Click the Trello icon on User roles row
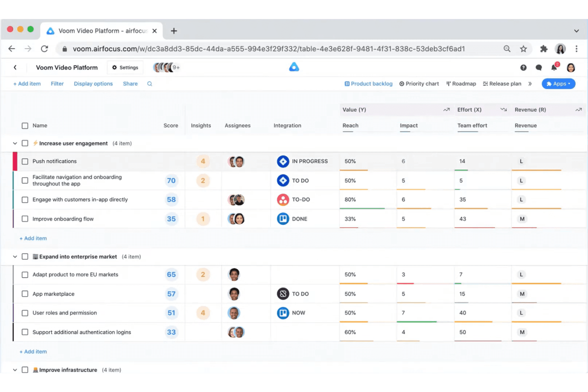 click(x=283, y=313)
